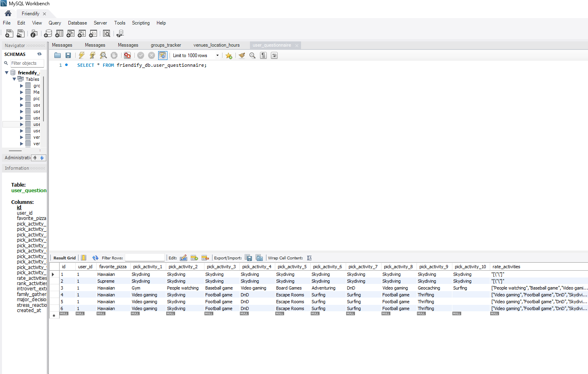Screen dimensions: 588x374
Task: Toggle invisible characters display
Action: [x=263, y=55]
